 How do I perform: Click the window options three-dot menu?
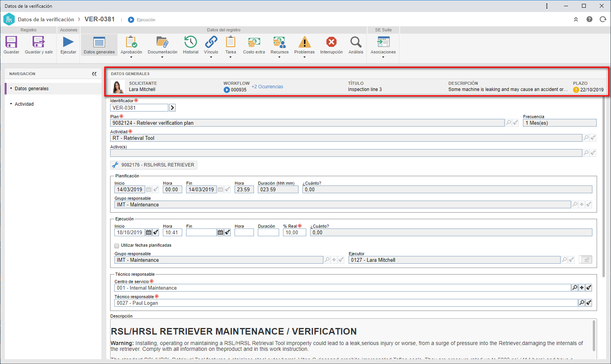(547, 6)
